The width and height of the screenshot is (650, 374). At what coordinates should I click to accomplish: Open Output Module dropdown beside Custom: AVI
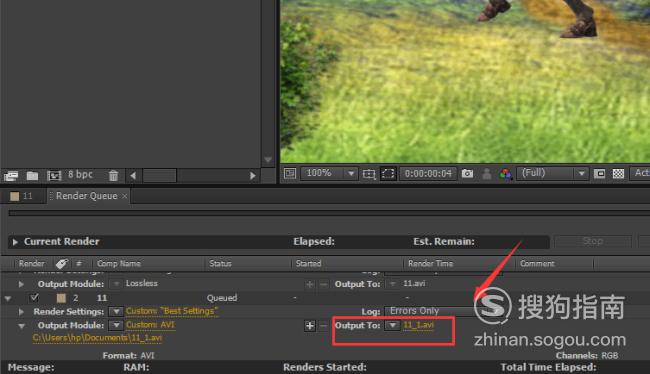pos(116,325)
